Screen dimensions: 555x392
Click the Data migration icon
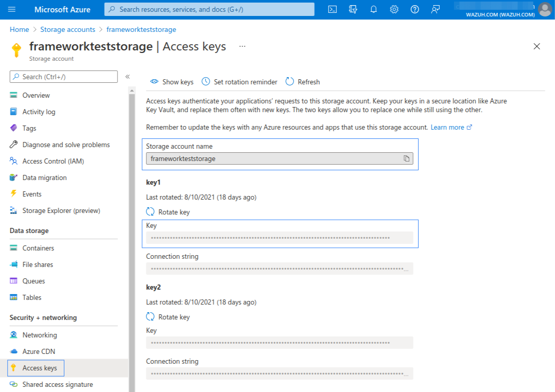click(x=13, y=177)
